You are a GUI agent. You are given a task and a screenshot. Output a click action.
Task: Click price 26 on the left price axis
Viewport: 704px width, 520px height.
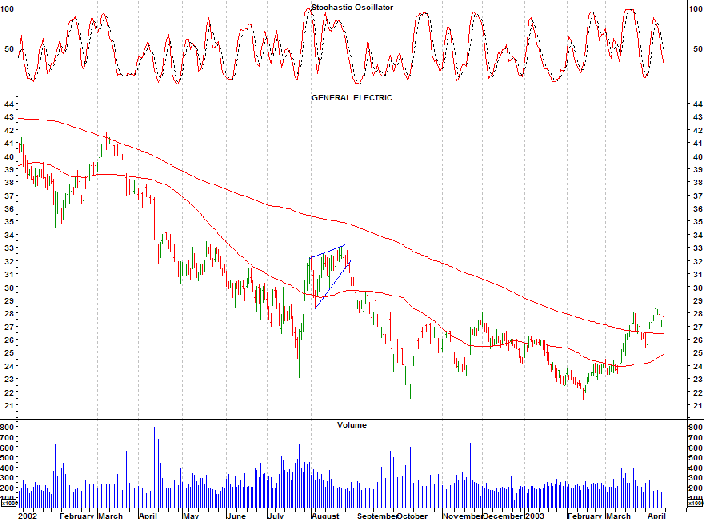pyautogui.click(x=9, y=340)
